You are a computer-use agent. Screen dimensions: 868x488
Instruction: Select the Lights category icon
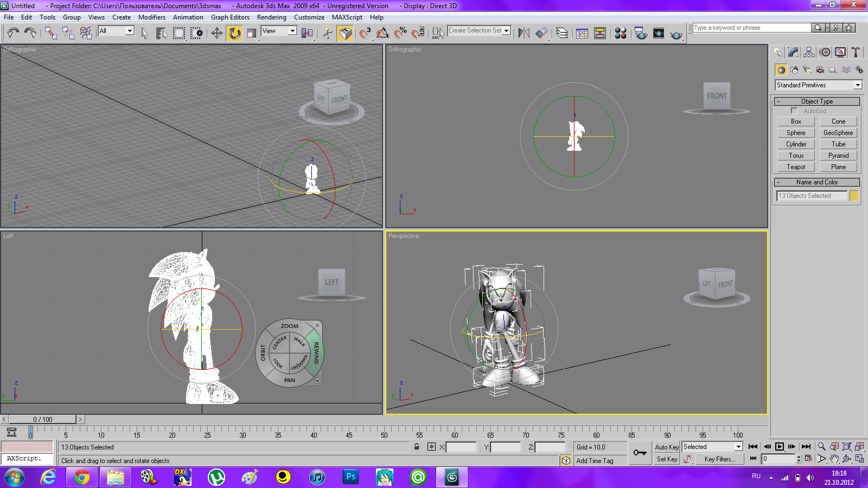tap(807, 70)
